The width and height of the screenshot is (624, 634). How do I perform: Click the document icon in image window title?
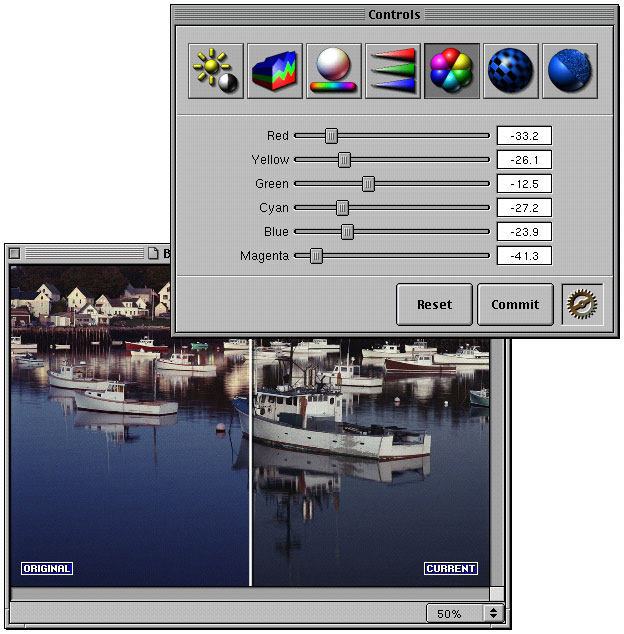click(153, 253)
